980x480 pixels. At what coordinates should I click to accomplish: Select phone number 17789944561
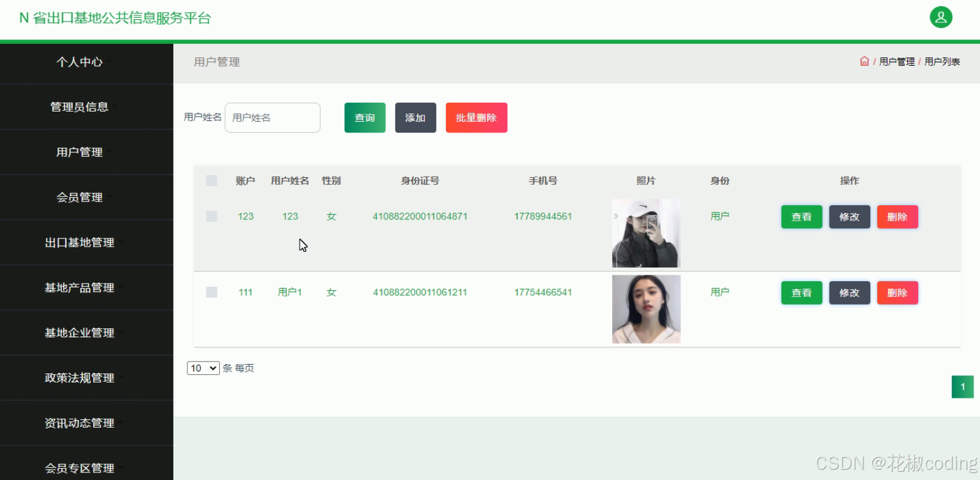[x=543, y=216]
